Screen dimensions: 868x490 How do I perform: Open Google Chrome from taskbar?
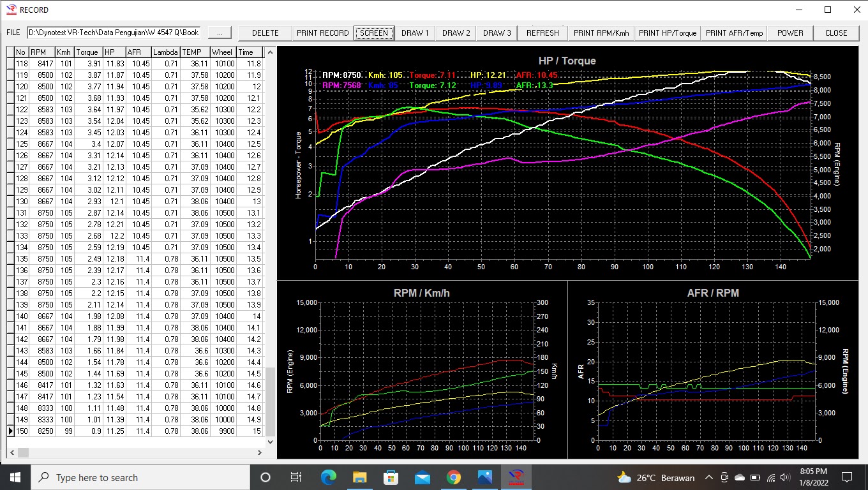click(453, 477)
